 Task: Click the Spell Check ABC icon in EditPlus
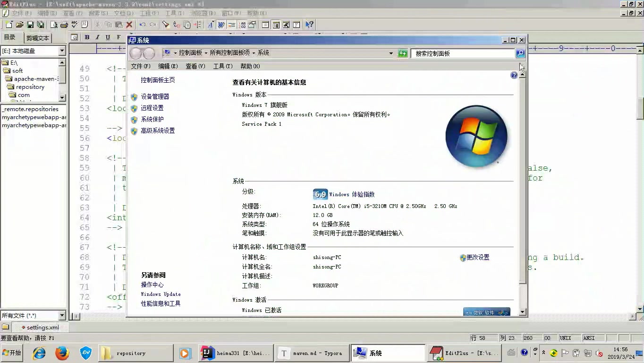pyautogui.click(x=75, y=25)
